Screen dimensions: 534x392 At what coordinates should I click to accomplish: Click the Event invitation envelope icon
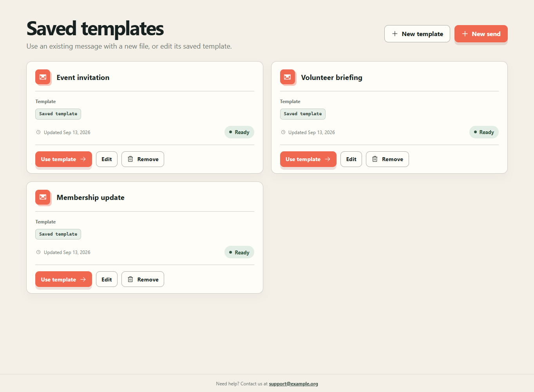43,77
